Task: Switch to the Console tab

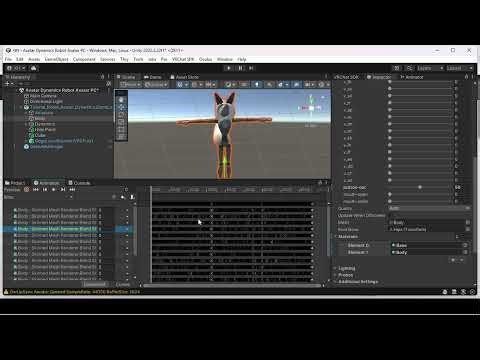Action: (79, 183)
